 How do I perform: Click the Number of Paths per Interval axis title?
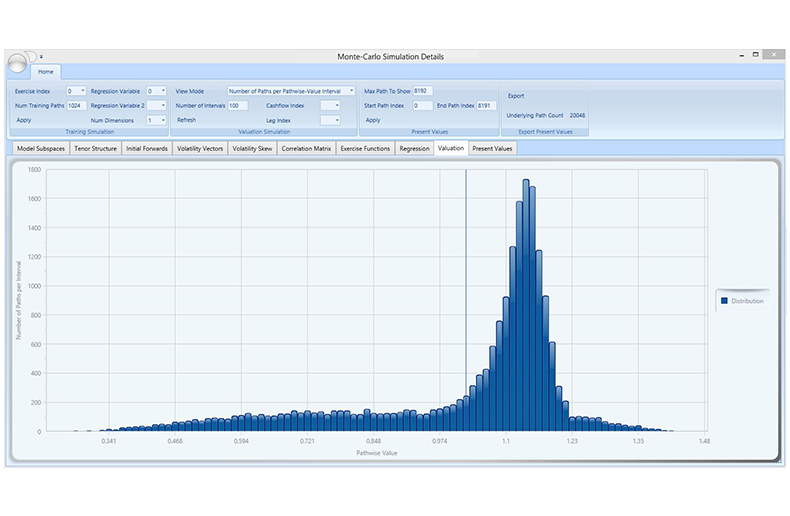pyautogui.click(x=19, y=300)
